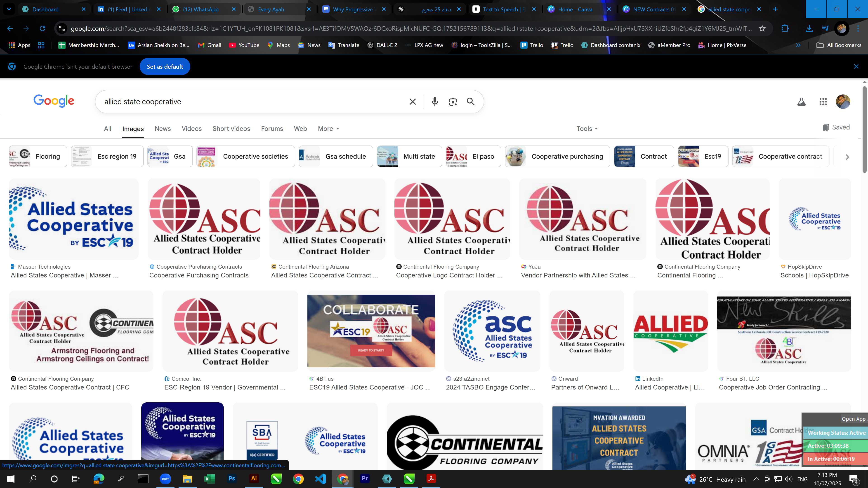This screenshot has width=868, height=488.
Task: Open notification center in taskbar
Action: click(x=854, y=479)
